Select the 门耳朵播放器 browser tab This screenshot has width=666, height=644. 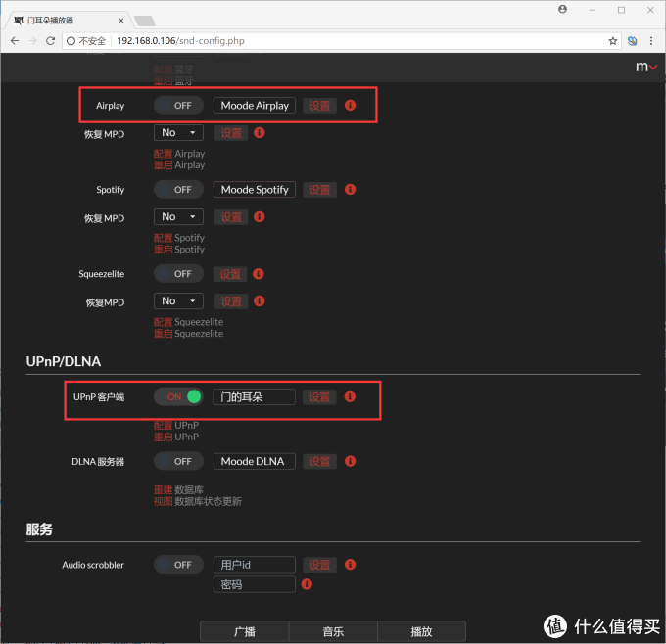pyautogui.click(x=68, y=21)
